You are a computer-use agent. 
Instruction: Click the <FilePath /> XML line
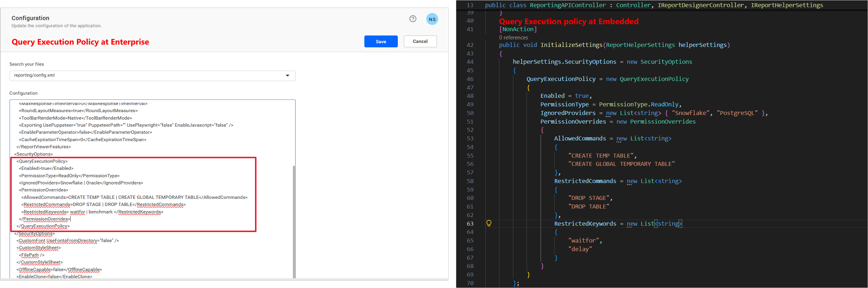[32, 255]
